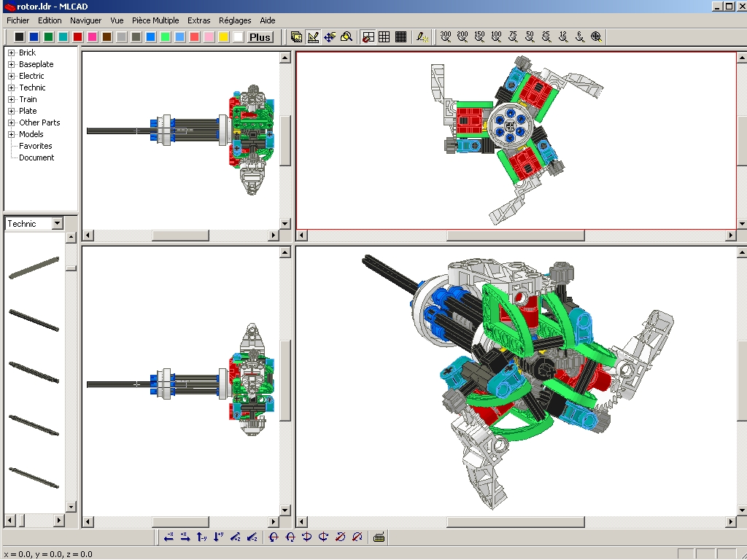Image resolution: width=747 pixels, height=560 pixels.
Task: Click the first rotate around Z axis icon
Action: point(340,537)
